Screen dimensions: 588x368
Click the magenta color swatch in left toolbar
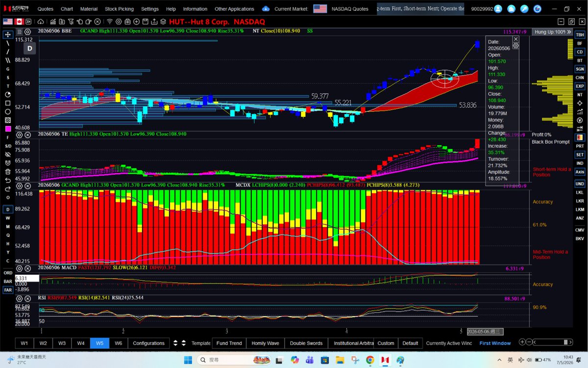pyautogui.click(x=8, y=129)
